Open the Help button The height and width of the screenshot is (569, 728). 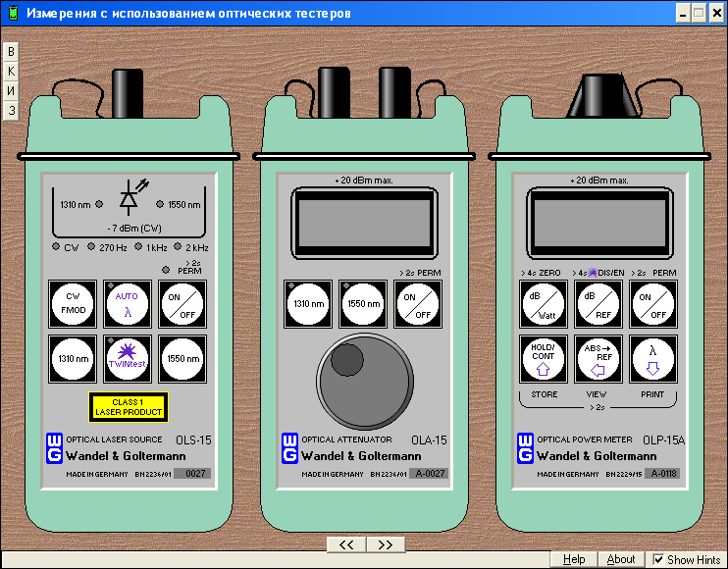[574, 559]
